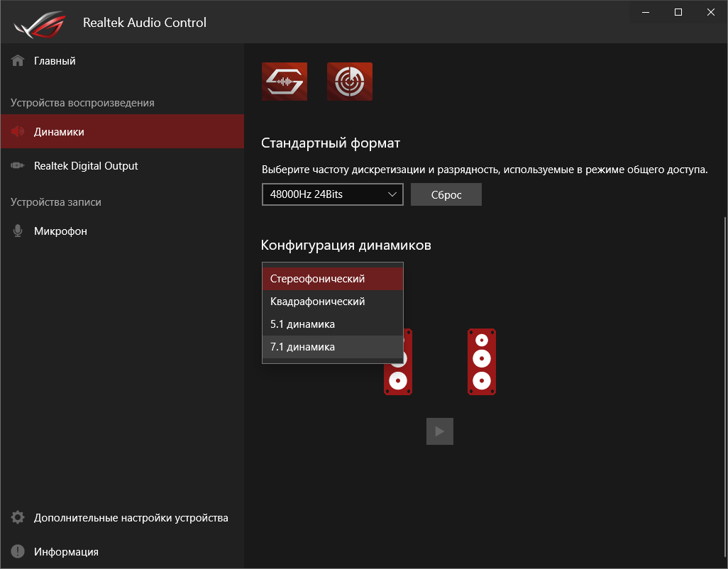
Task: Open the Sonic Radar target icon
Action: [350, 82]
